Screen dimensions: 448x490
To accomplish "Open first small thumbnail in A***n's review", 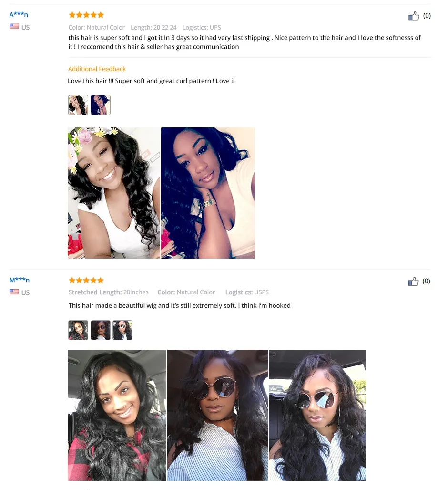I will [x=78, y=105].
